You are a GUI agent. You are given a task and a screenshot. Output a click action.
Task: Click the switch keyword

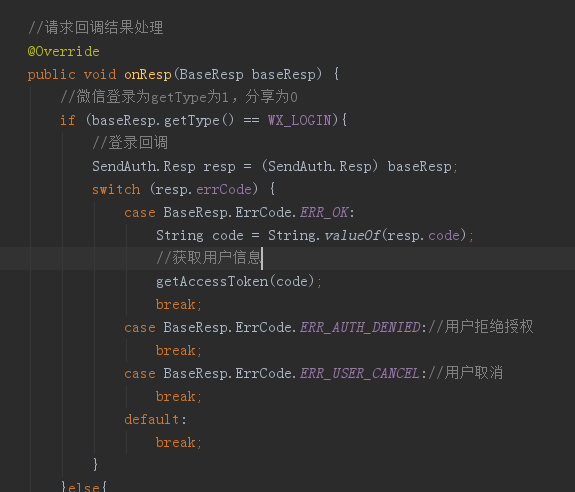(116, 190)
